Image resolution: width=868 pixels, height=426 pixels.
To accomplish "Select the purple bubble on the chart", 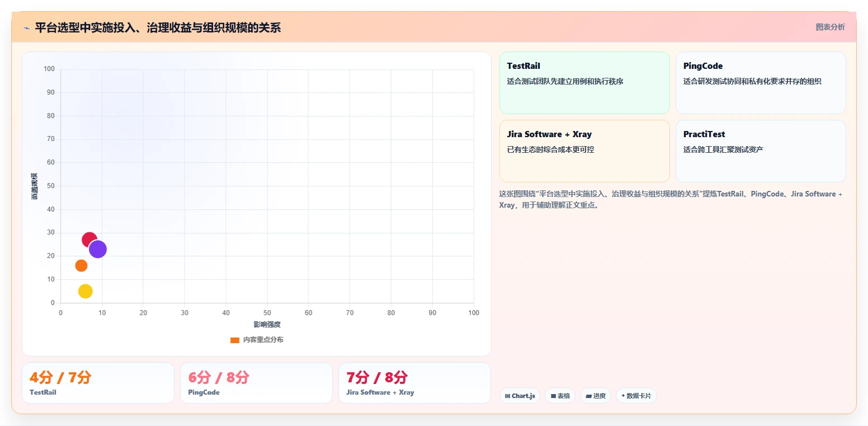I will coord(98,249).
